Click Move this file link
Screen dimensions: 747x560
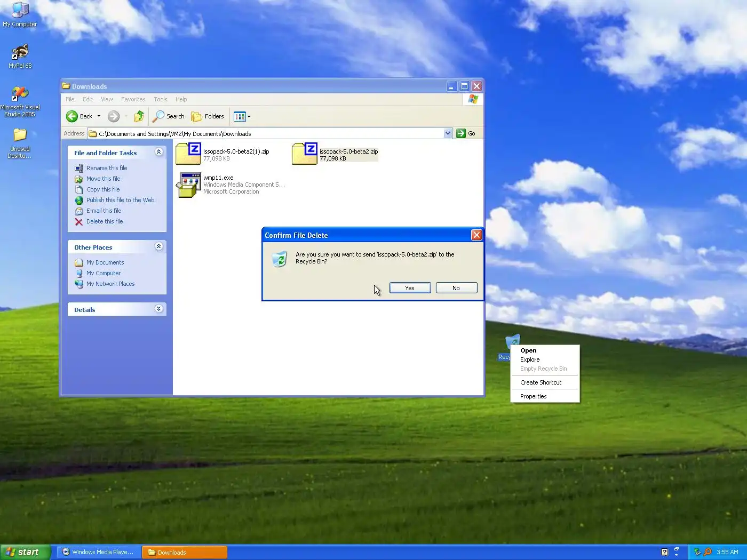[103, 179]
